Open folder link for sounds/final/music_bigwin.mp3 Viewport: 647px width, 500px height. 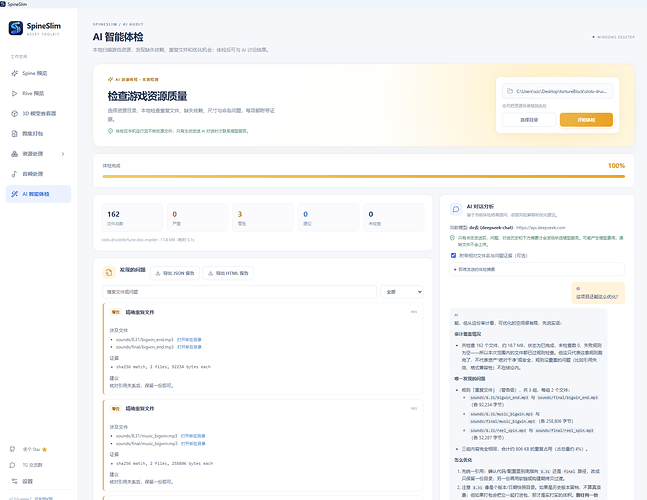tap(193, 443)
